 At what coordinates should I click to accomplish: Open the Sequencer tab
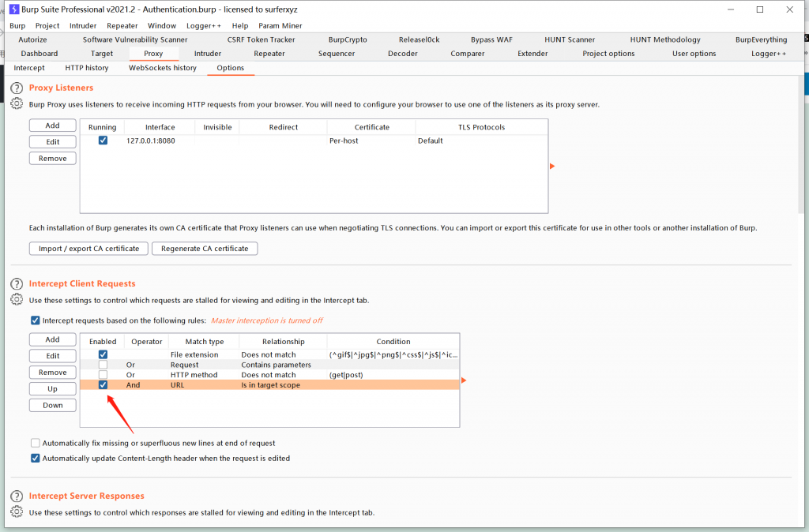pyautogui.click(x=337, y=54)
